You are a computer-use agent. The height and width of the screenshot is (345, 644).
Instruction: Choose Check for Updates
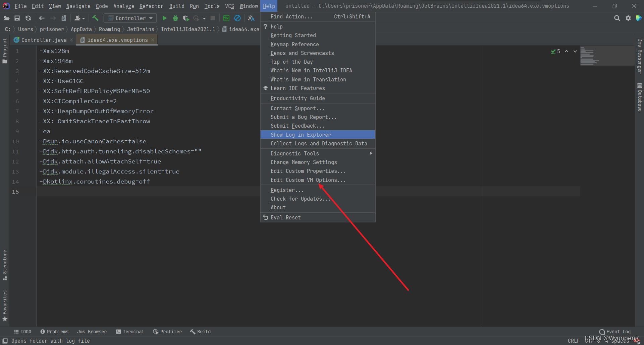click(x=318, y=199)
